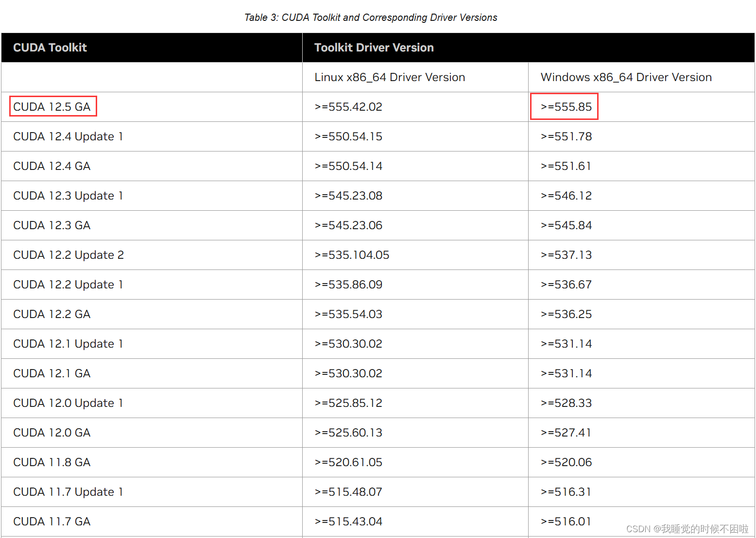The height and width of the screenshot is (538, 756).
Task: Click '>=530.30.02' in the CUDA 12.1 Update 1 row
Action: 348,344
